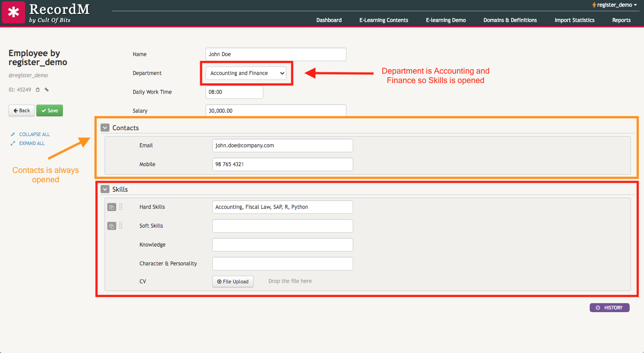Click inside the Daily Work Time field

234,92
